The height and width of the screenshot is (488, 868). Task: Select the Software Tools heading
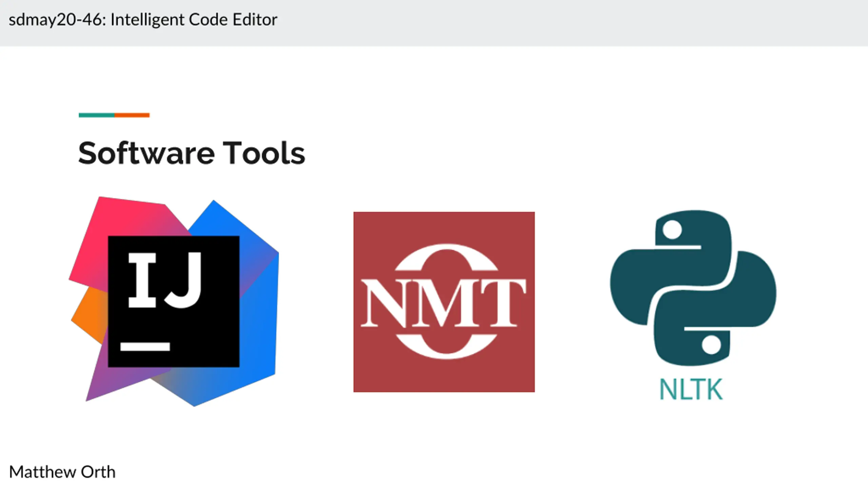tap(192, 153)
